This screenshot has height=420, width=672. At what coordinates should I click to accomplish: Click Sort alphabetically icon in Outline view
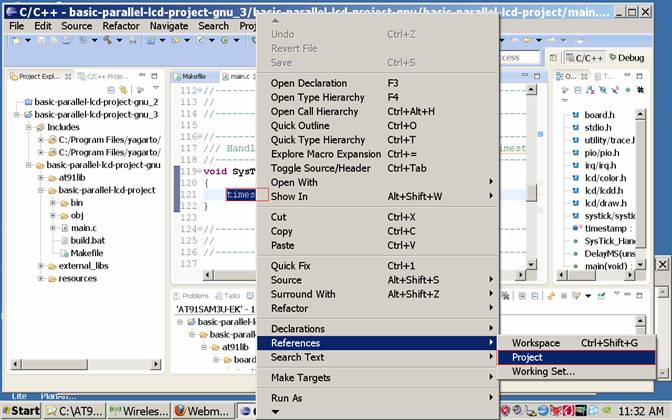pyautogui.click(x=590, y=90)
